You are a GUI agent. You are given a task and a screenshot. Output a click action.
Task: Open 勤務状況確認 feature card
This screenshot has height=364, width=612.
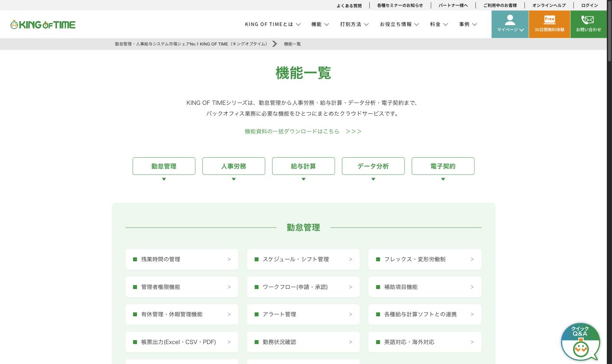(303, 342)
